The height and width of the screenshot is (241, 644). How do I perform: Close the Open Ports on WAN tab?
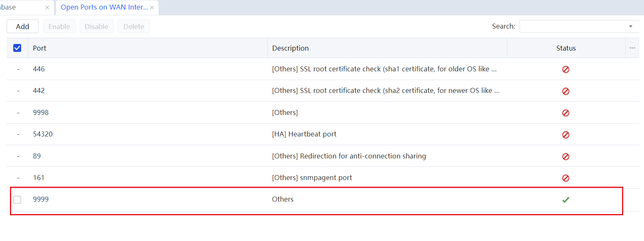point(152,7)
